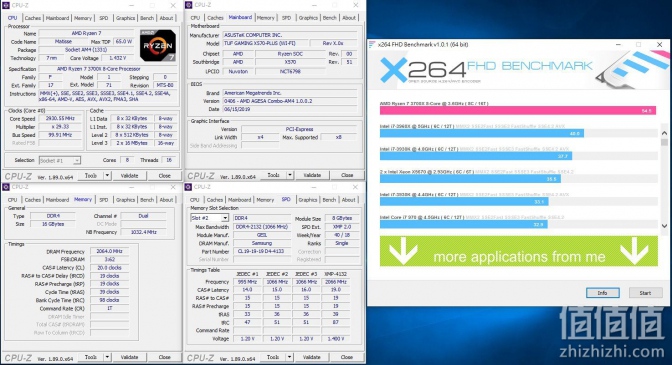Click the CPU-Z icon in the Mainboard window title bar

tap(189, 5)
